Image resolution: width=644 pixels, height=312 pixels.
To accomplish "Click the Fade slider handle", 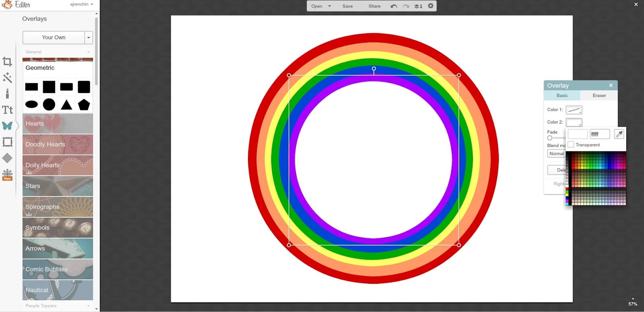I will click(550, 138).
